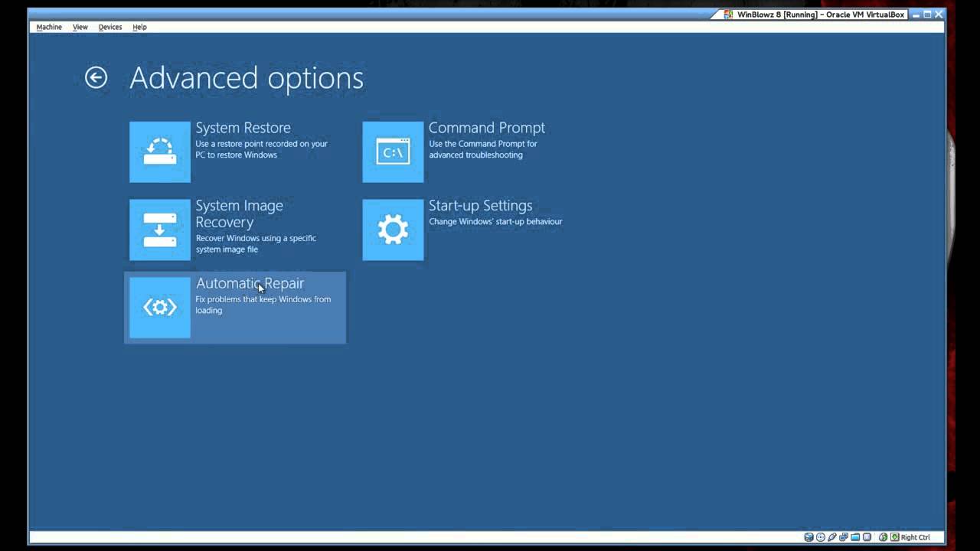Image resolution: width=980 pixels, height=551 pixels.
Task: Click the optical disc status icon
Action: click(821, 537)
